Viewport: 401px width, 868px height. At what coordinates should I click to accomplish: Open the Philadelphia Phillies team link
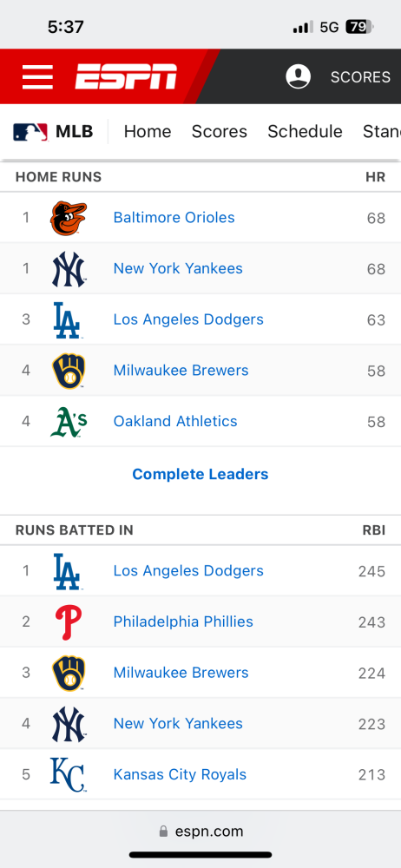[x=183, y=621]
